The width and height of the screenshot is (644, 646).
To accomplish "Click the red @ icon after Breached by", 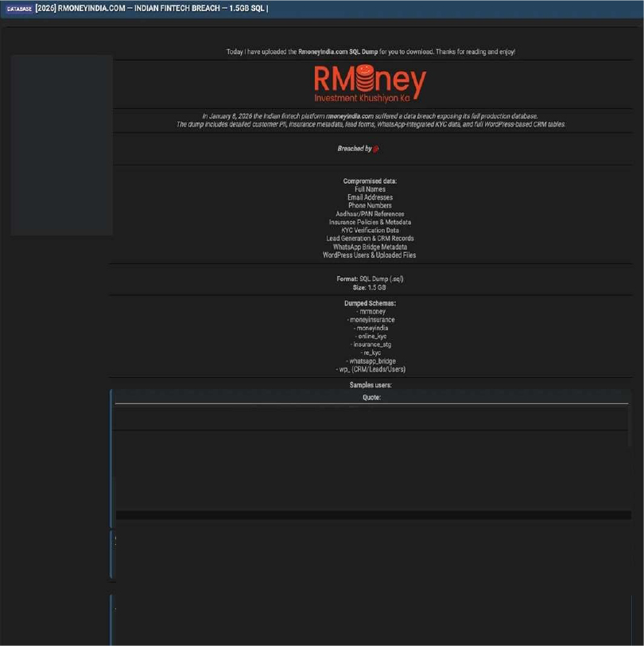I will coord(376,149).
